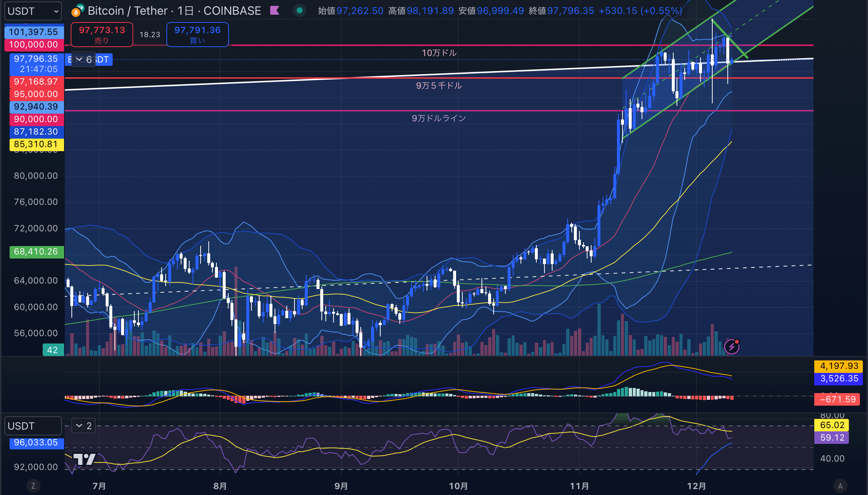Open the USDT currency dropdown at top
The image size is (868, 495).
[33, 11]
